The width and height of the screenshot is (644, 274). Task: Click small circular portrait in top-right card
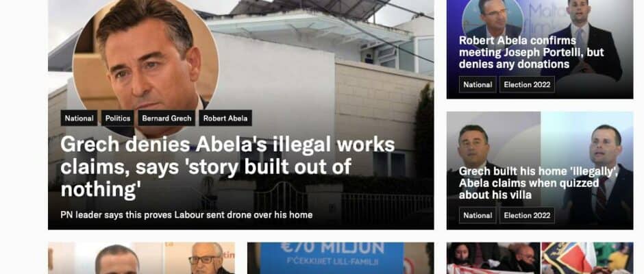click(x=493, y=20)
